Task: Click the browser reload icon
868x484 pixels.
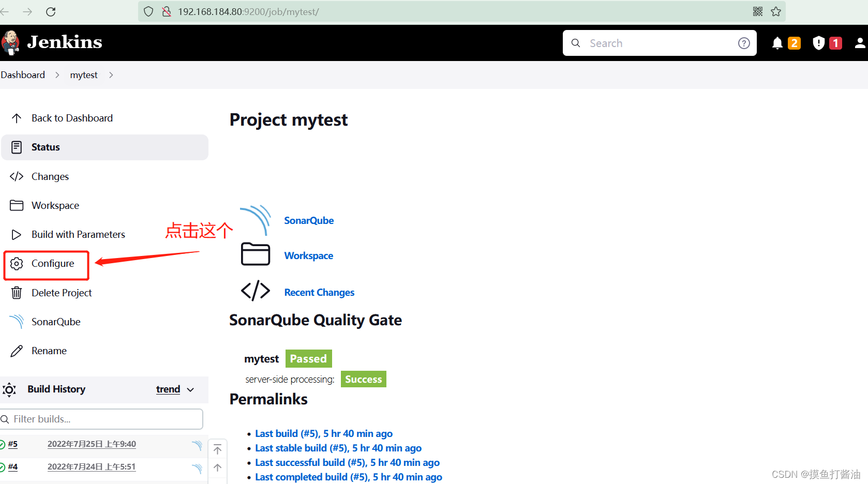Action: 51,11
